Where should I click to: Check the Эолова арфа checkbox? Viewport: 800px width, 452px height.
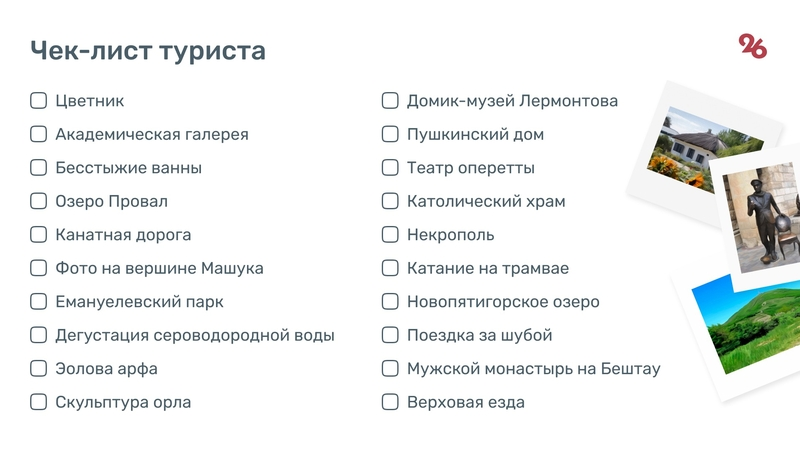coord(39,369)
